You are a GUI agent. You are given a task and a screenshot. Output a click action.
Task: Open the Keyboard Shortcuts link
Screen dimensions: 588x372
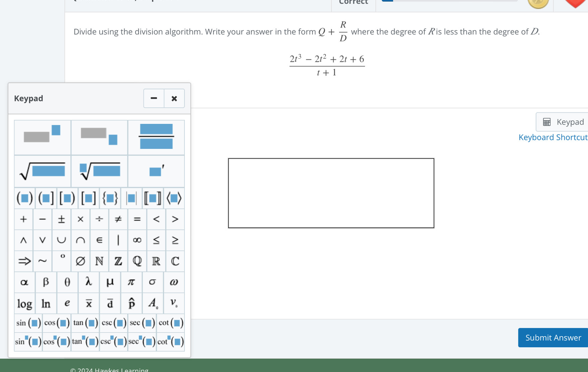pos(553,137)
